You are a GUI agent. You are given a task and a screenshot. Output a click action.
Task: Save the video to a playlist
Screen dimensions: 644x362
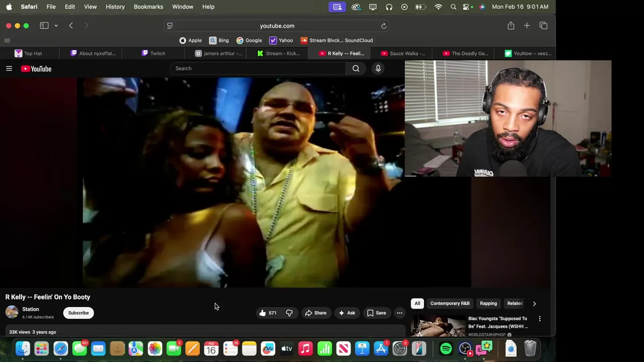point(376,313)
